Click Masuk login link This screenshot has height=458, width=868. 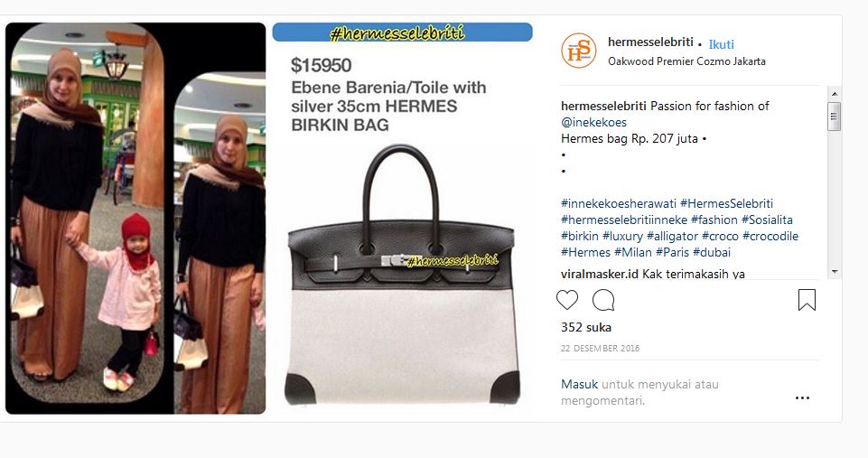[579, 384]
